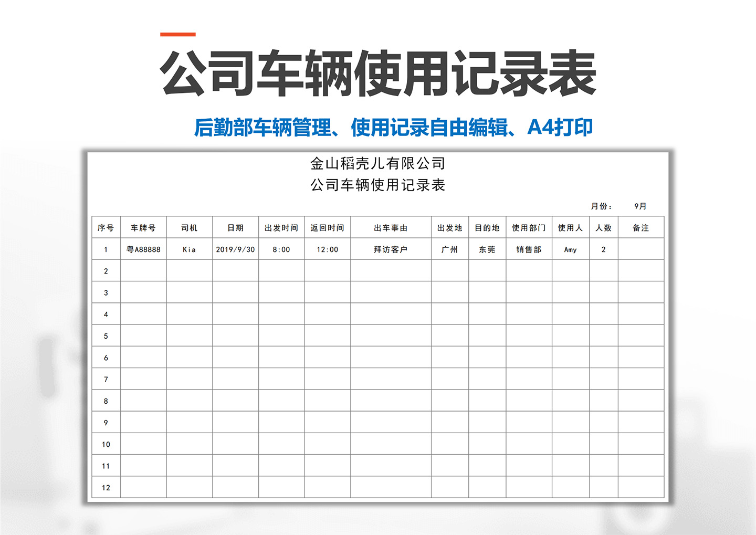
Task: Select the 月份 value showing 9月
Action: pyautogui.click(x=639, y=206)
